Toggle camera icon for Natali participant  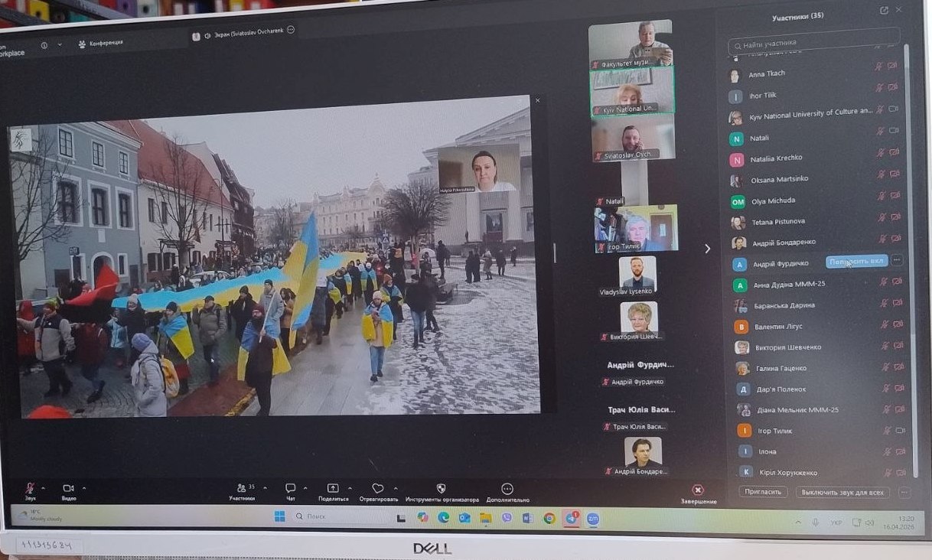point(893,131)
